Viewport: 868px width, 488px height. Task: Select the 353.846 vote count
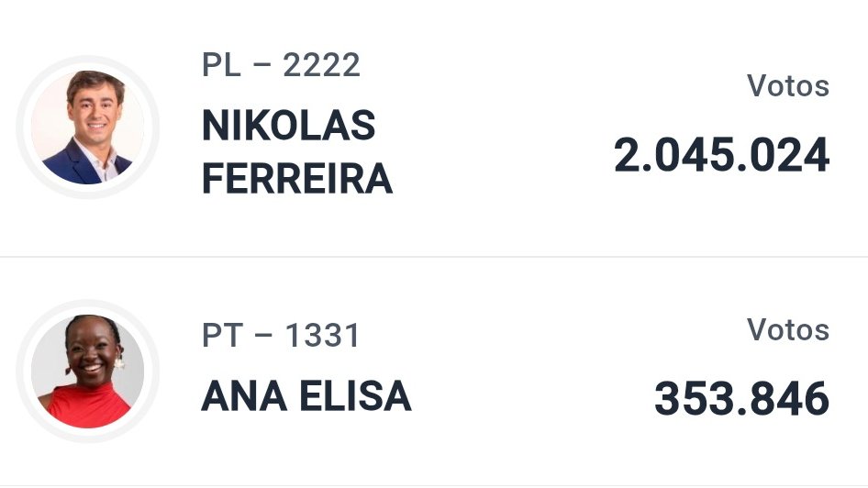click(741, 398)
